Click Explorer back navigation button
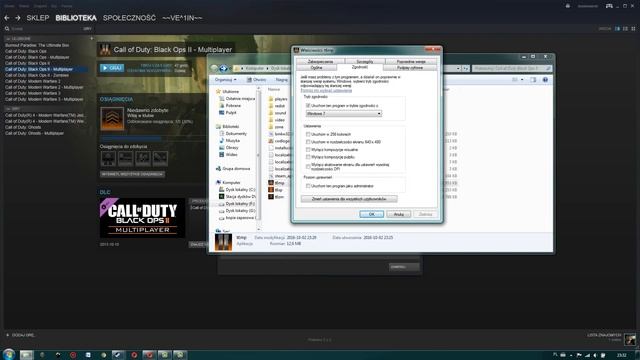Viewport: 640px width, 360px height. point(214,68)
